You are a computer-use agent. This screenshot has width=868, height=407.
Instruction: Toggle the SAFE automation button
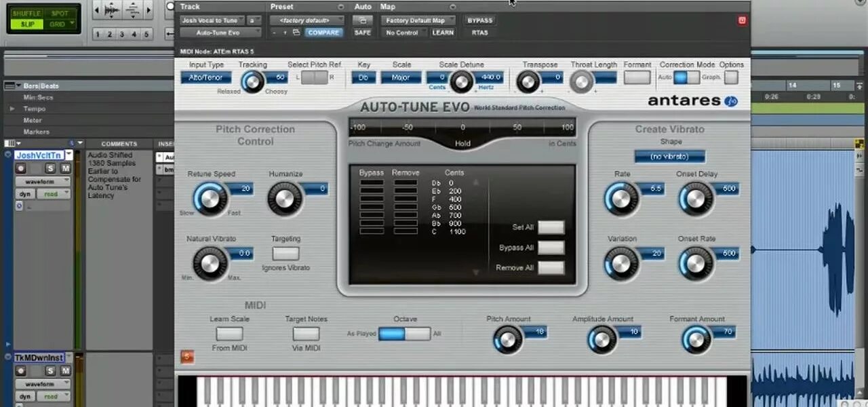pos(363,33)
